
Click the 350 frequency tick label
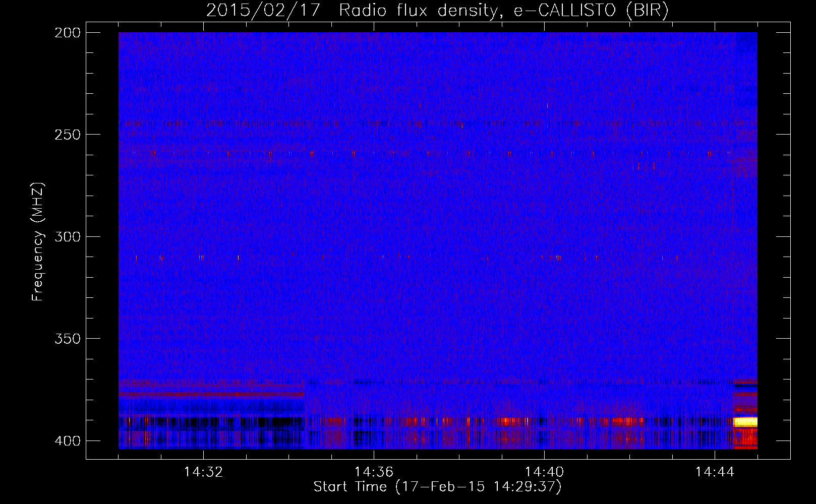pyautogui.click(x=67, y=338)
